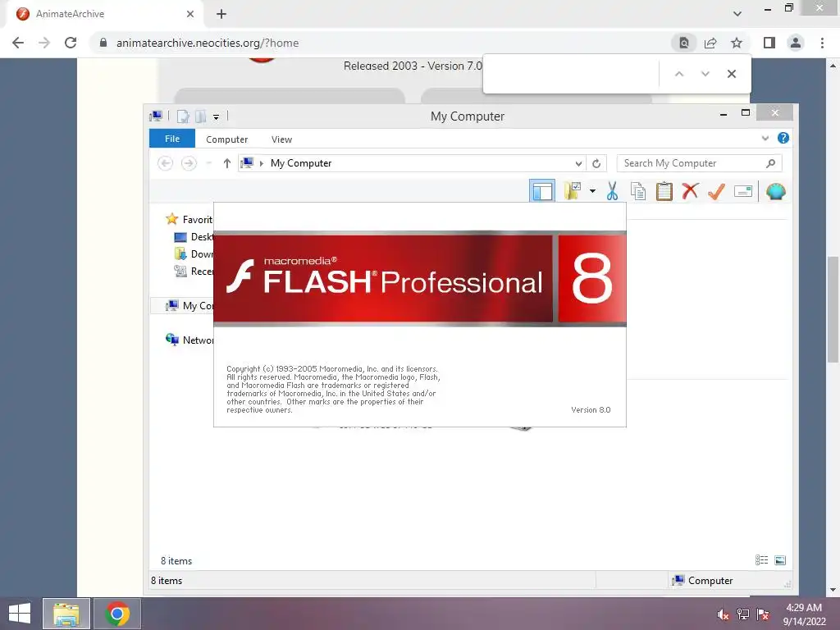The height and width of the screenshot is (630, 840).
Task: Reload the AnimateArchive page
Action: [71, 43]
